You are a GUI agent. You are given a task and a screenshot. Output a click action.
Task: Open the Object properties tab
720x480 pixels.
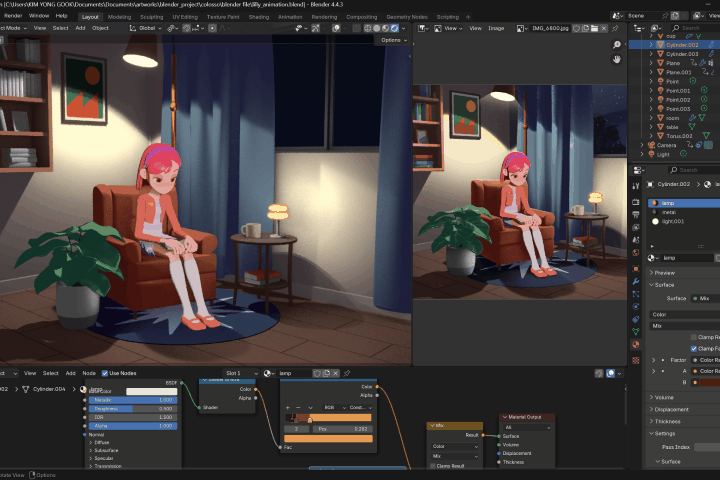coord(636,269)
